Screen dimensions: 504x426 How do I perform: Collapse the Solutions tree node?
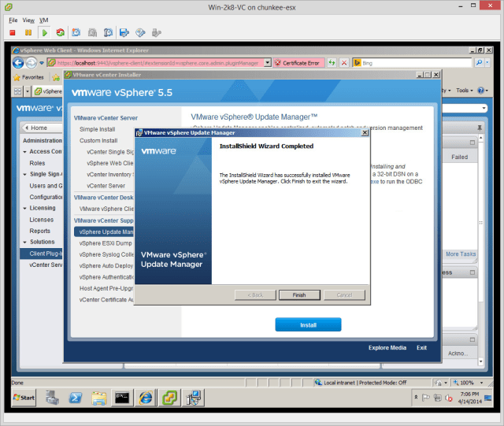24,242
